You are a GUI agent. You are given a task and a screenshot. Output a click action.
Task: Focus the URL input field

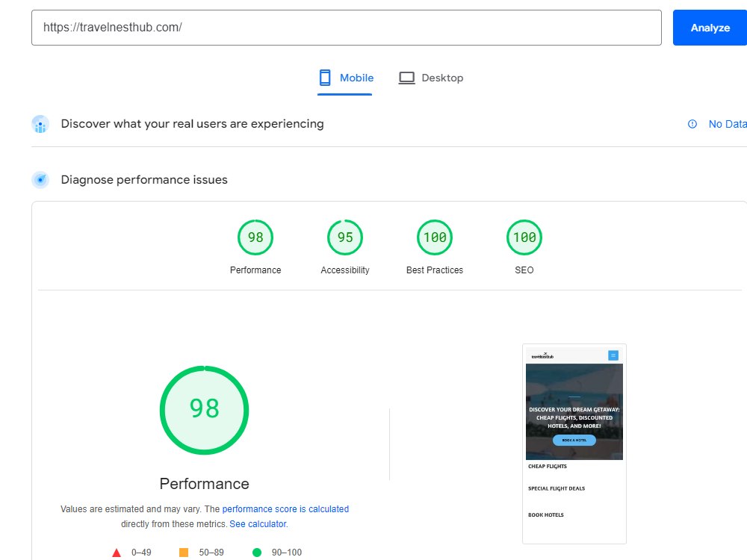pos(347,28)
